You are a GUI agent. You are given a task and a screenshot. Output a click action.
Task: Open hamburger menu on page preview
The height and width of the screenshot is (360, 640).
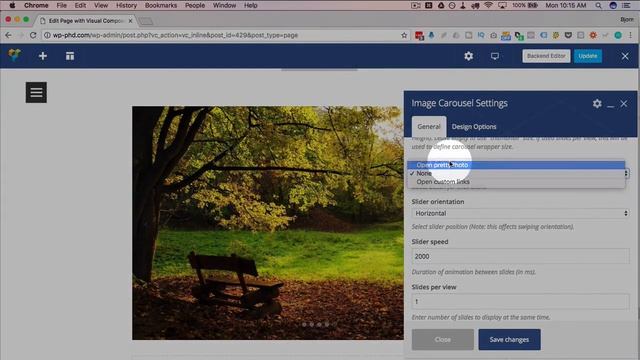click(36, 92)
